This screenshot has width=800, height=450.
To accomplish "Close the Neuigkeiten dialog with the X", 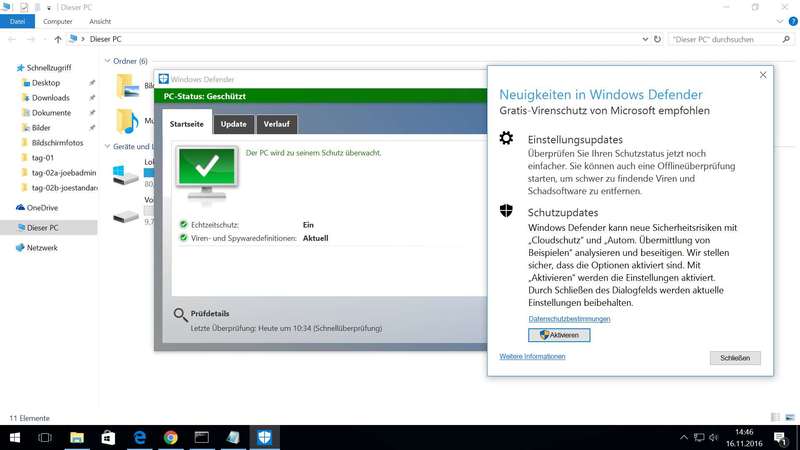I will pyautogui.click(x=763, y=75).
